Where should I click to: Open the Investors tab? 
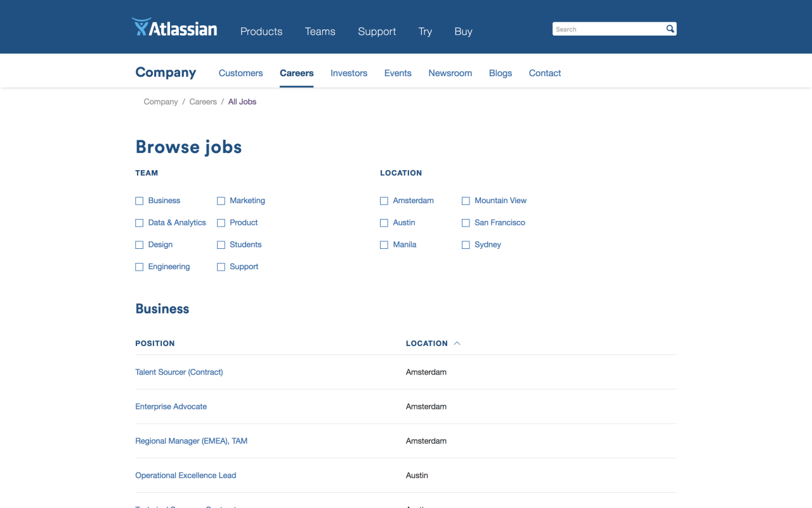pyautogui.click(x=349, y=73)
